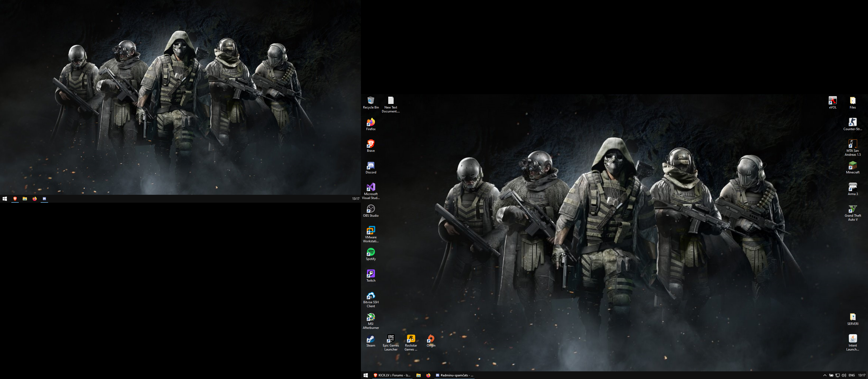Open the battery power status tray icon
The width and height of the screenshot is (868, 379).
tap(831, 375)
